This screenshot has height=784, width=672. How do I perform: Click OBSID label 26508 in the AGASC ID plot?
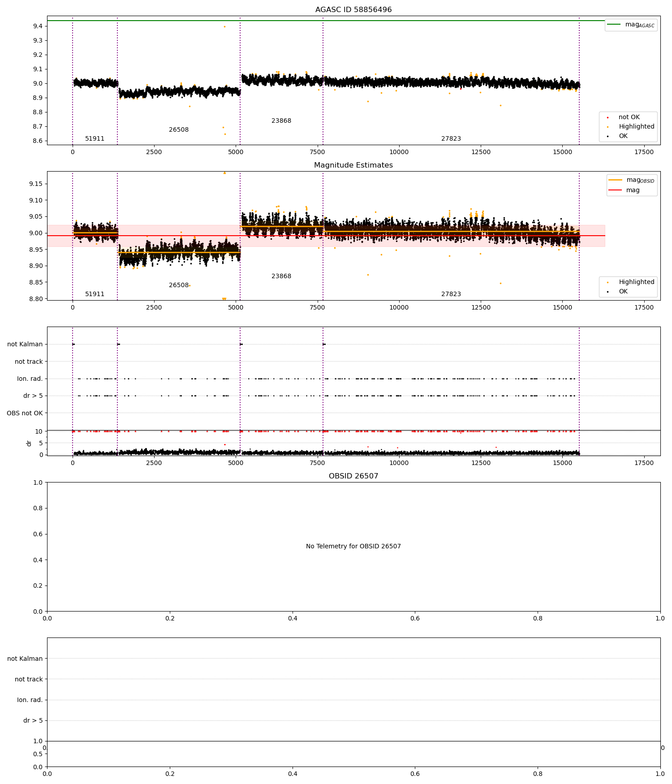(x=179, y=130)
